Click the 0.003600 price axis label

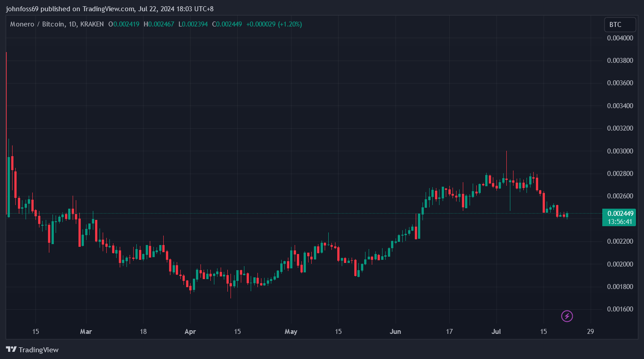620,83
